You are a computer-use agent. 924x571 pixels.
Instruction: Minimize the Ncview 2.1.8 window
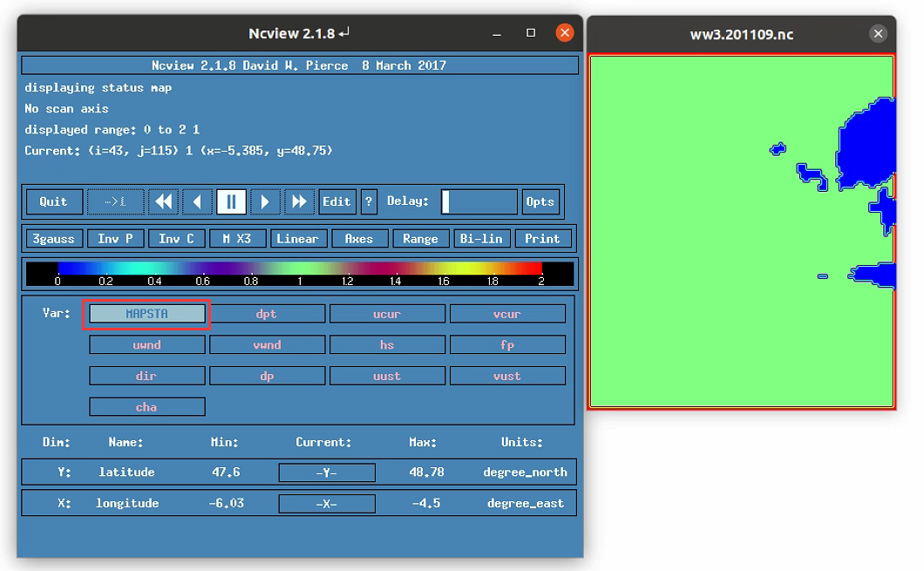pyautogui.click(x=497, y=34)
